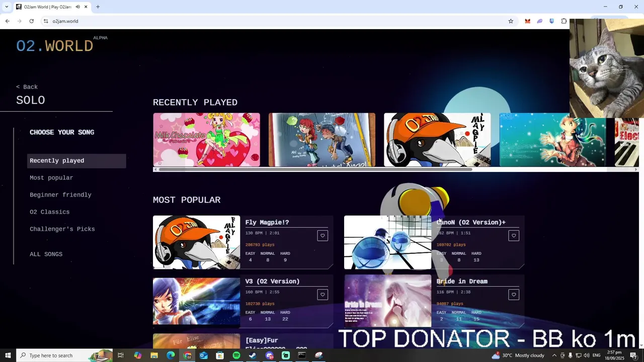Reload the o2jam.world page
644x362 pixels.
click(x=31, y=21)
